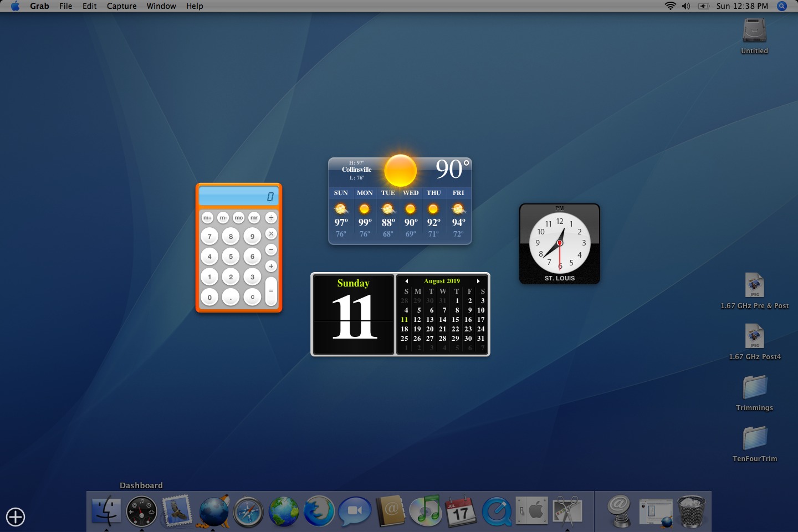Click the calculator 7 key
798x532 pixels.
(209, 237)
